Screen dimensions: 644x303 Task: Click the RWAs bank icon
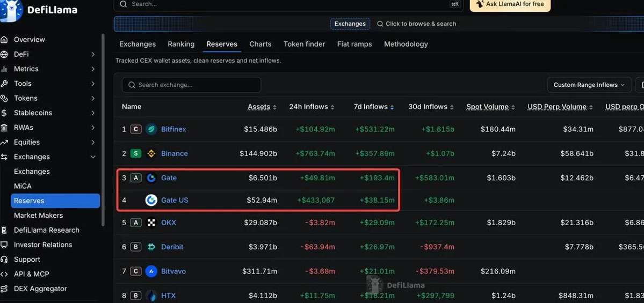coord(4,128)
